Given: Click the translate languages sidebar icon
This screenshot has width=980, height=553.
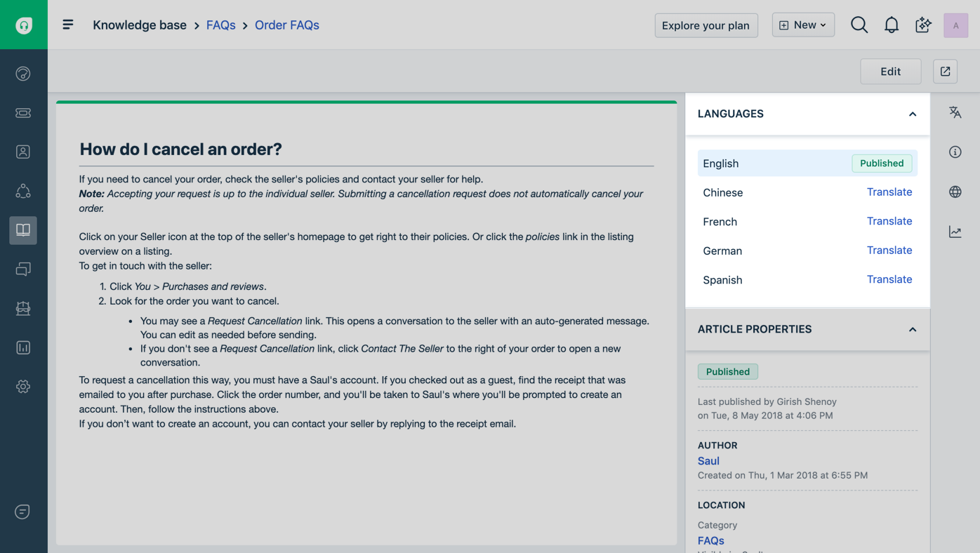Looking at the screenshot, I should [x=955, y=112].
